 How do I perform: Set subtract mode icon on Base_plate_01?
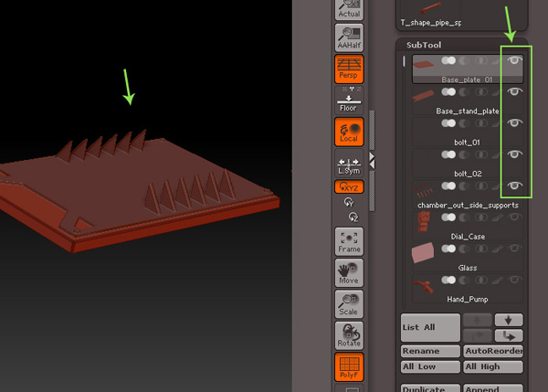(464, 61)
